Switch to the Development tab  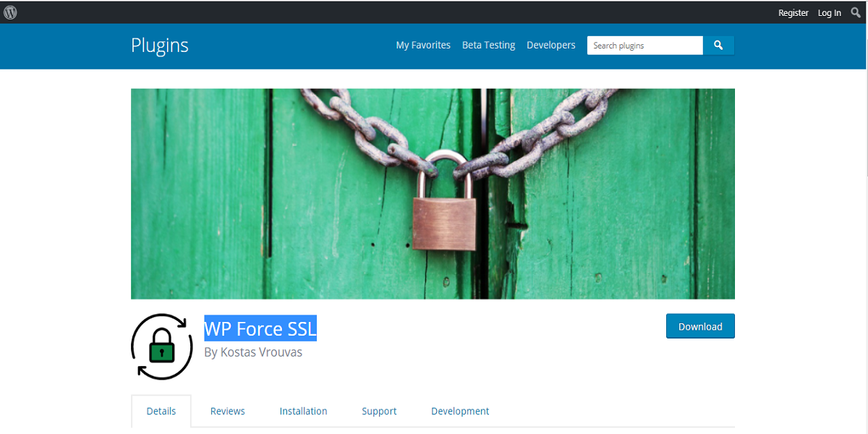[x=460, y=411]
